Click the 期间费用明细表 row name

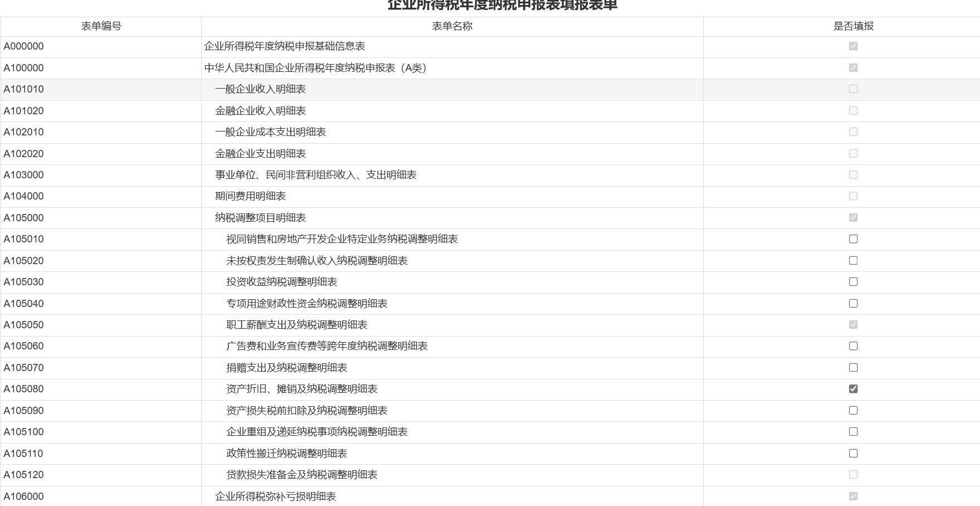[250, 196]
